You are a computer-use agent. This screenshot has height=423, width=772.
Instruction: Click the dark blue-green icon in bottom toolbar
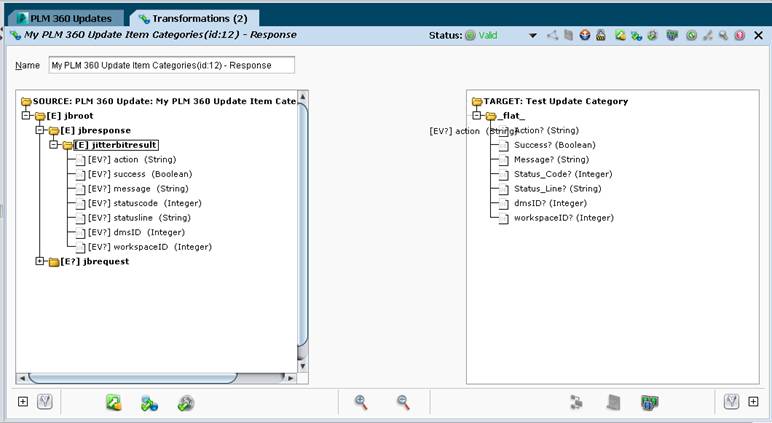pyautogui.click(x=649, y=402)
